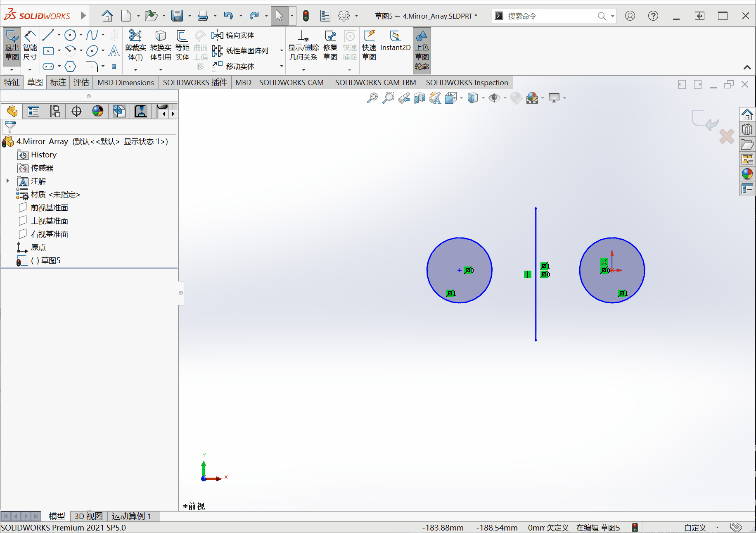The image size is (756, 533).
Task: Click the Rebuild traffic light icon
Action: 306,16
